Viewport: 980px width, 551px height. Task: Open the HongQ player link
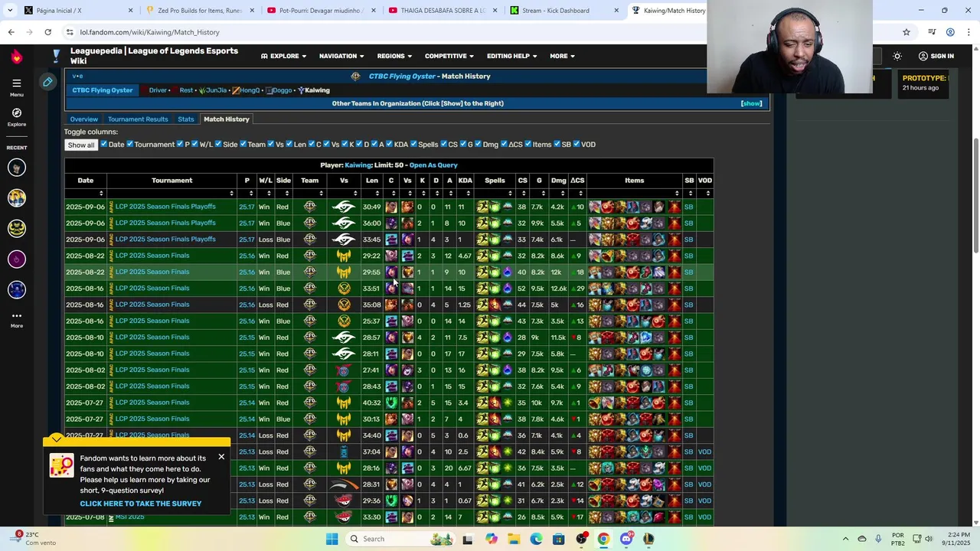click(x=250, y=90)
